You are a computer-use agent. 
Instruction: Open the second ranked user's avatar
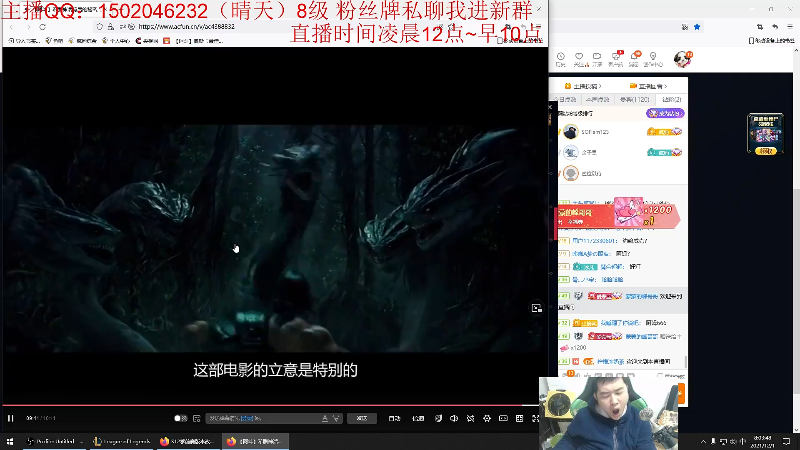pyautogui.click(x=570, y=153)
